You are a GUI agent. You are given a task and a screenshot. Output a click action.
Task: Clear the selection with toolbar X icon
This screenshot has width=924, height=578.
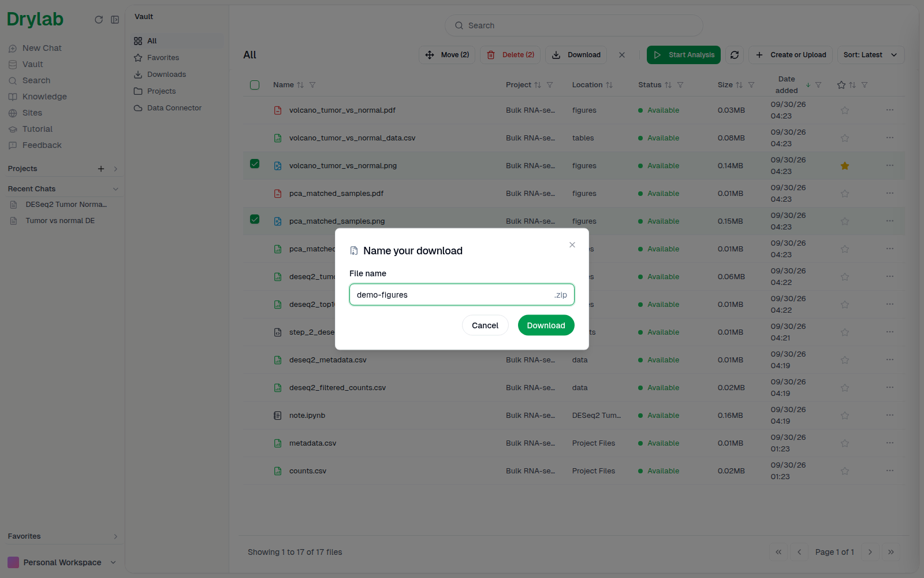[622, 55]
